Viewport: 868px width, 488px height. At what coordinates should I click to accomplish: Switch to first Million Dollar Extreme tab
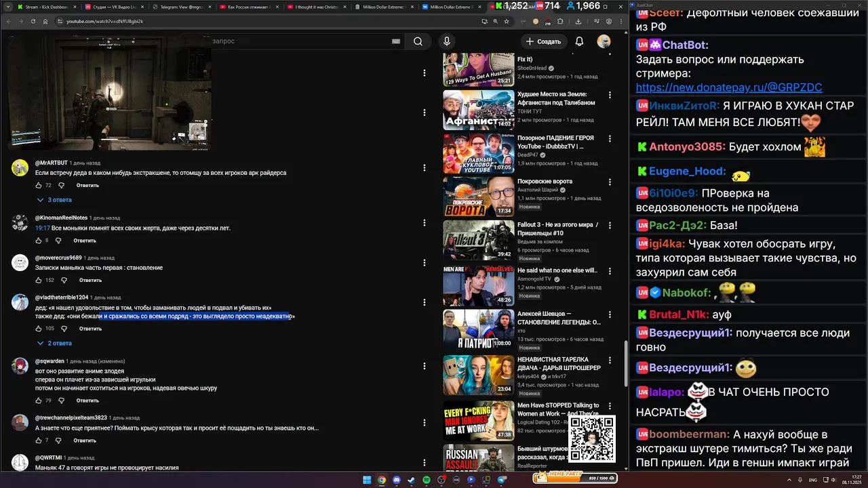coord(385,7)
